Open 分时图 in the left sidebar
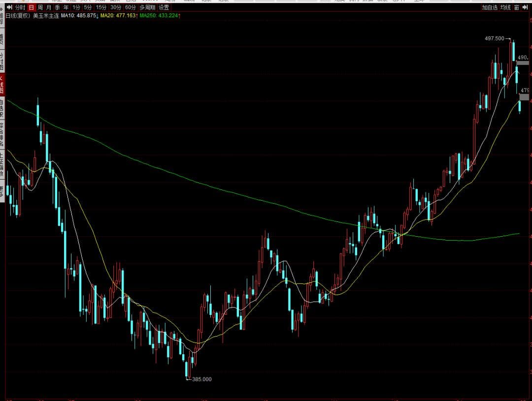532x401 pixels. coord(2,62)
